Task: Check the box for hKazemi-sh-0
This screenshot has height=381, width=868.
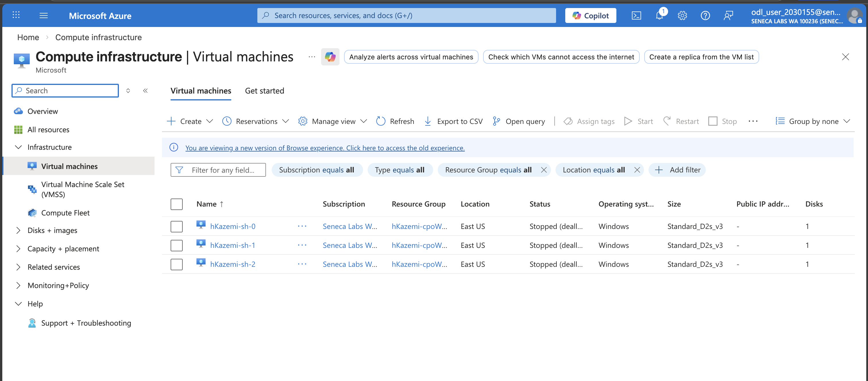Action: (x=177, y=226)
